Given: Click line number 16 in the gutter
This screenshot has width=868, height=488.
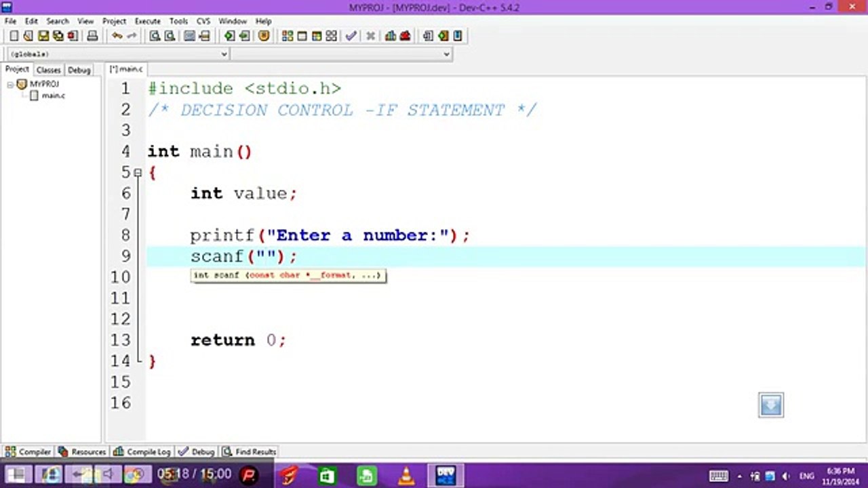Looking at the screenshot, I should pos(121,403).
